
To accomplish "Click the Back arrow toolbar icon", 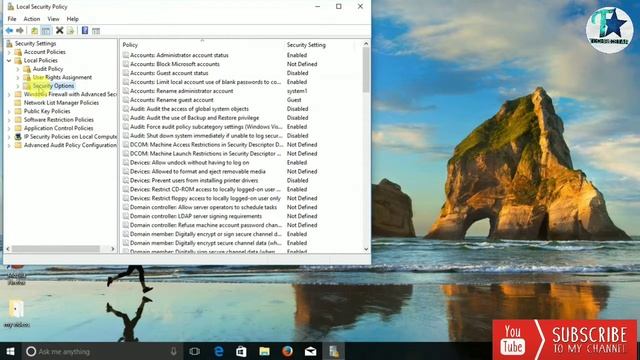I will [x=9, y=31].
